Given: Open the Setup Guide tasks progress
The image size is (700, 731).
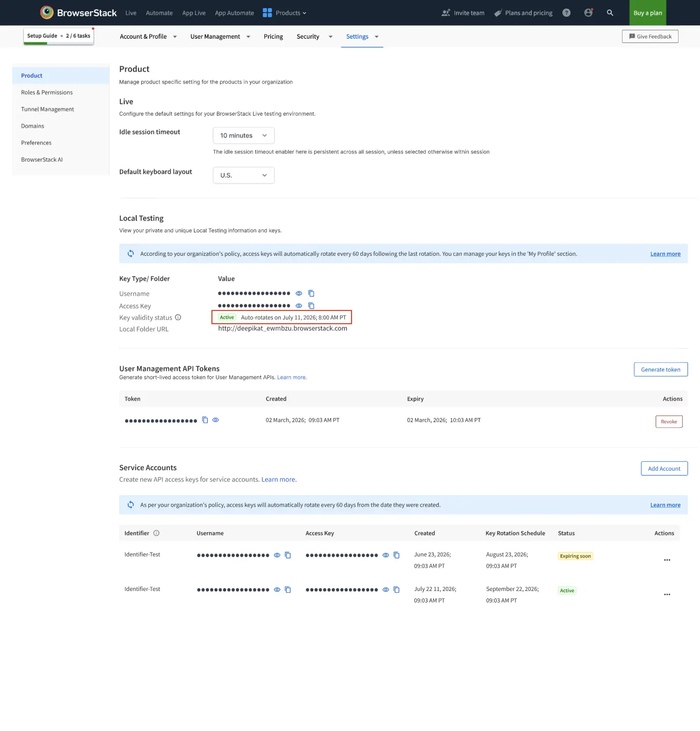Looking at the screenshot, I should (59, 36).
